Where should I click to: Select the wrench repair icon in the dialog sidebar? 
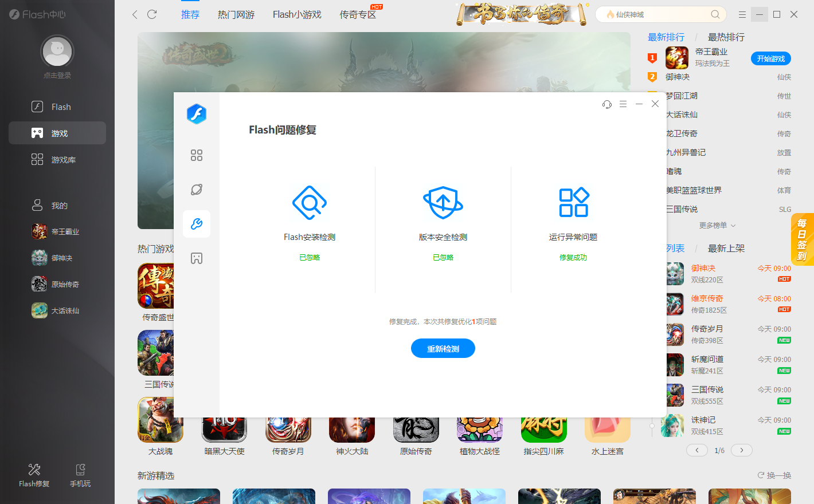tap(197, 224)
